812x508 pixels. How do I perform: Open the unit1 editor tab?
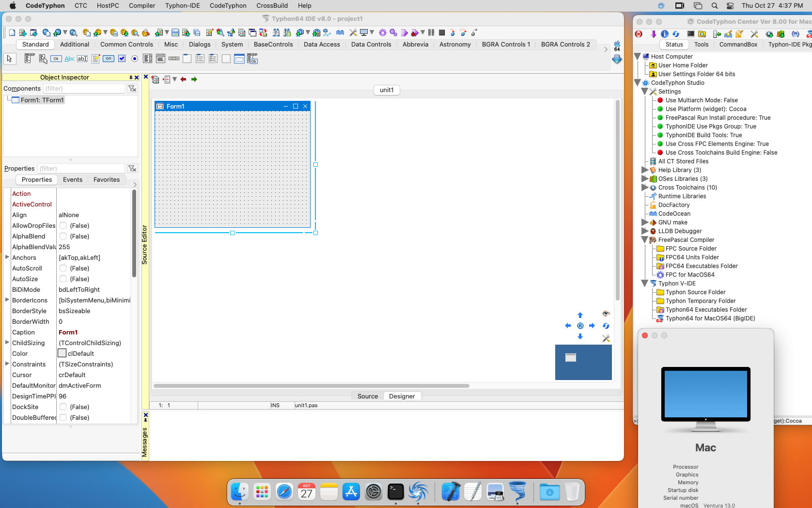[387, 90]
